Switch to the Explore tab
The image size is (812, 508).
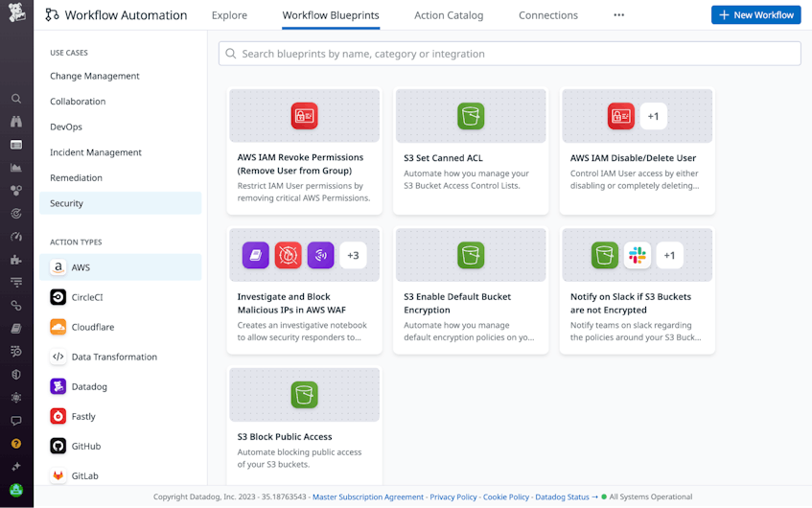[229, 15]
